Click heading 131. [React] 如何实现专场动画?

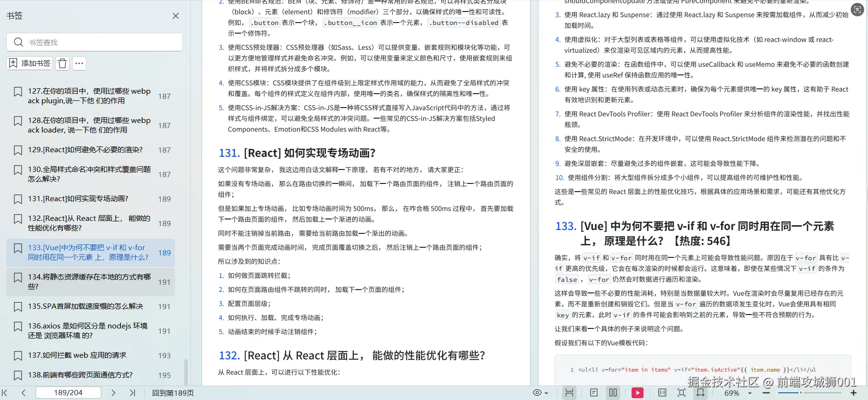(297, 153)
